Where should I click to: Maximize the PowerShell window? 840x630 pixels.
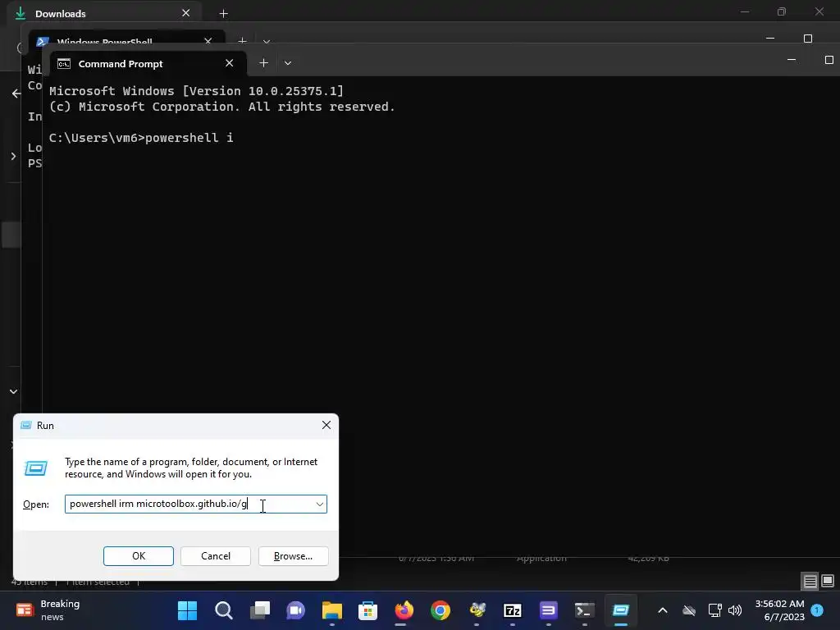pyautogui.click(x=808, y=39)
